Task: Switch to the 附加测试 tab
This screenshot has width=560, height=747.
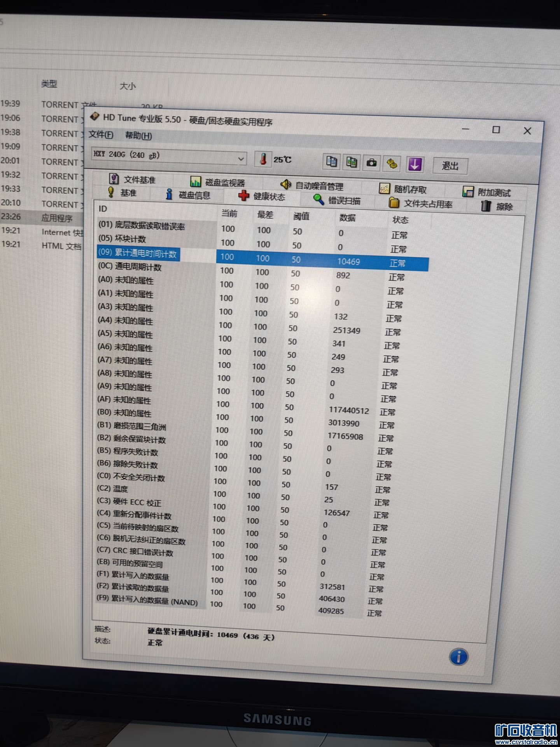Action: pos(486,192)
